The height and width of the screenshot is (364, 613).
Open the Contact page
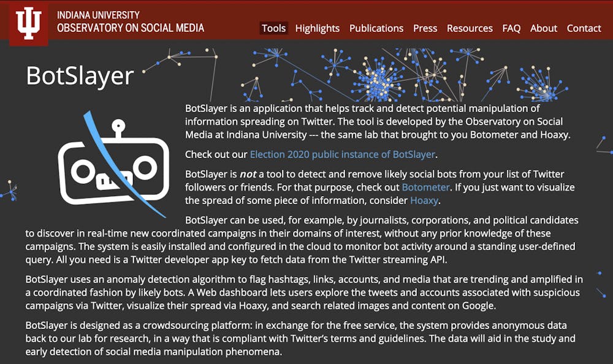click(584, 28)
